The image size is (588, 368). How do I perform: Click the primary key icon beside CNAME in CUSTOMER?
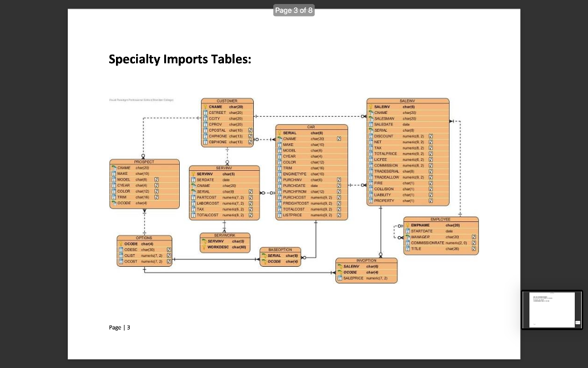[207, 106]
